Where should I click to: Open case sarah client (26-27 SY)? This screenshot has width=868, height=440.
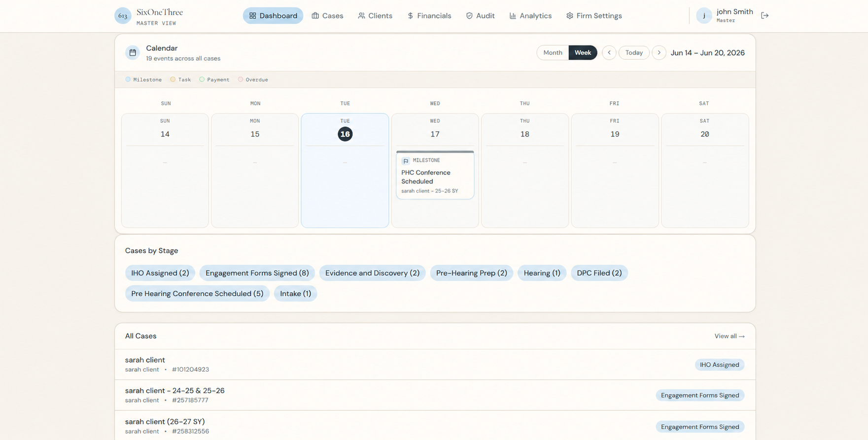point(435,426)
